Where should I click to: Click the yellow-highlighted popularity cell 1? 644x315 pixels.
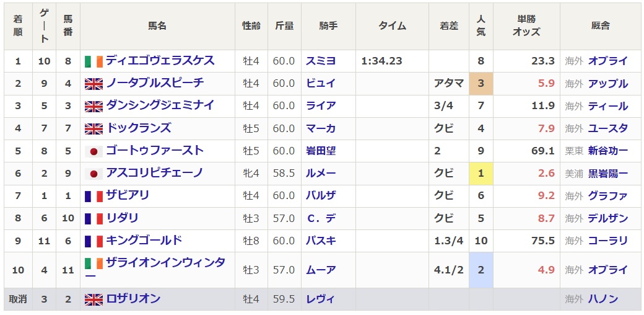[481, 173]
